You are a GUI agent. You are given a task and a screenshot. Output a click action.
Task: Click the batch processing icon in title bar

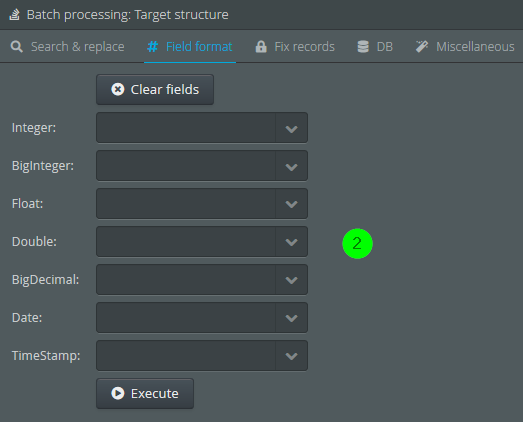pos(14,15)
